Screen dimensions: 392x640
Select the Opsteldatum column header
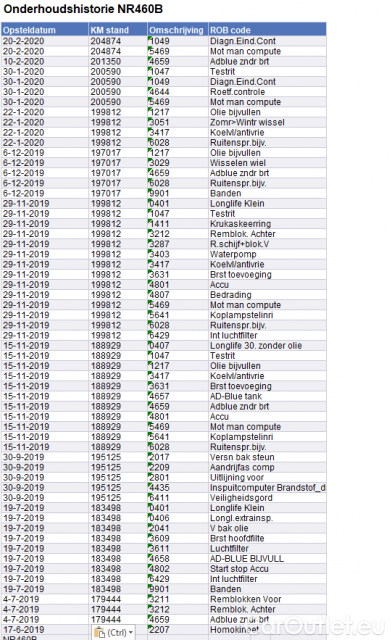coord(45,30)
